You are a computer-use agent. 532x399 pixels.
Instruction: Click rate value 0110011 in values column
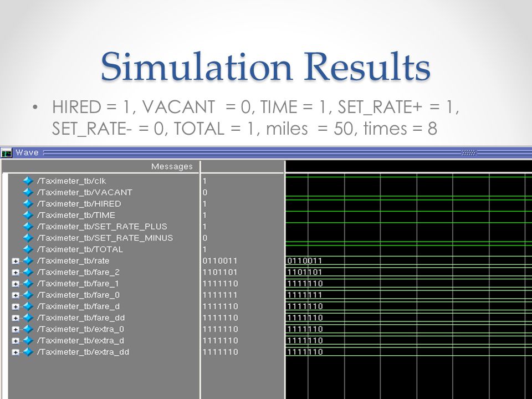(220, 260)
